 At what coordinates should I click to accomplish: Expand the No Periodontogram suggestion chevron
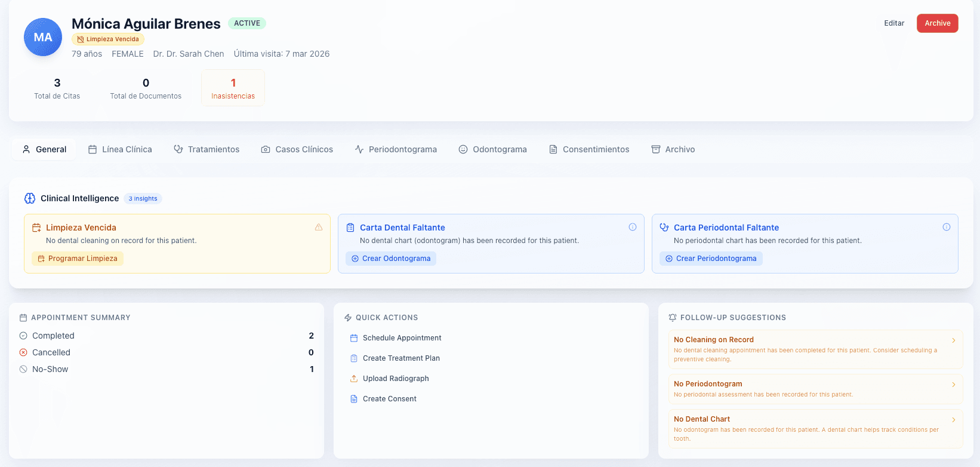tap(954, 385)
